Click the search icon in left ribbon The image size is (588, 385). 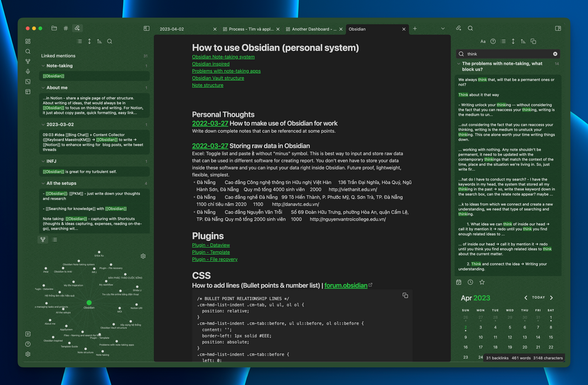tap(27, 51)
